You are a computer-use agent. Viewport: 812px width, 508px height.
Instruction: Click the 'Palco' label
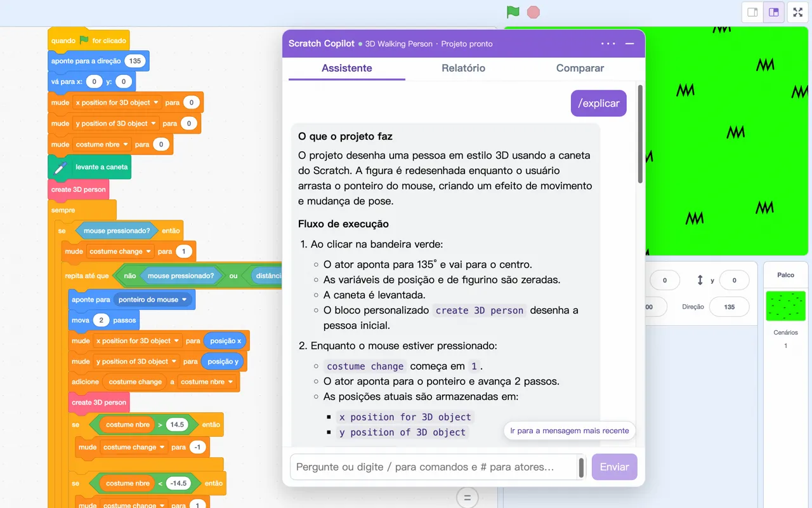pyautogui.click(x=785, y=275)
